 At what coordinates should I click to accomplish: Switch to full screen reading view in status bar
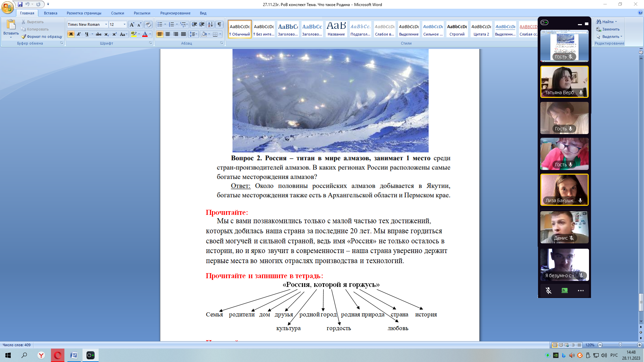pyautogui.click(x=561, y=345)
